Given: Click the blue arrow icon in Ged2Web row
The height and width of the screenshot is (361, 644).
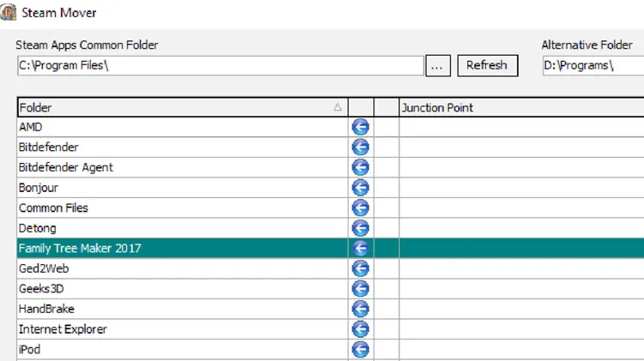Looking at the screenshot, I should [360, 268].
